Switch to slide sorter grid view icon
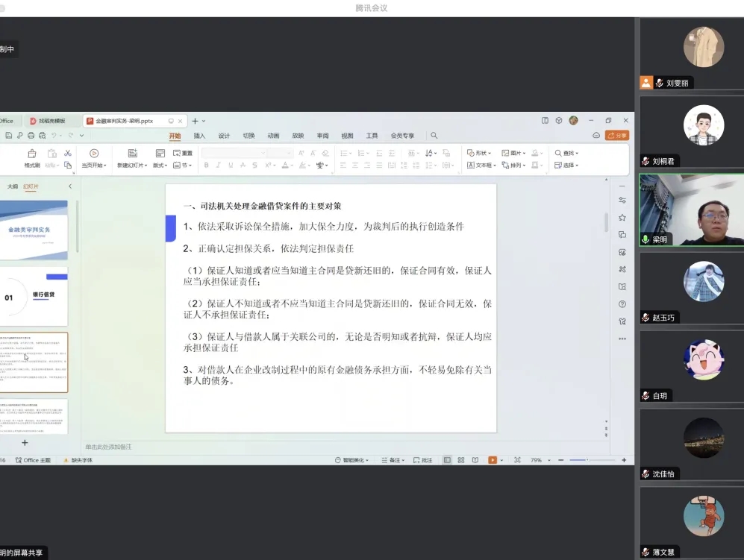744x560 pixels. click(461, 460)
